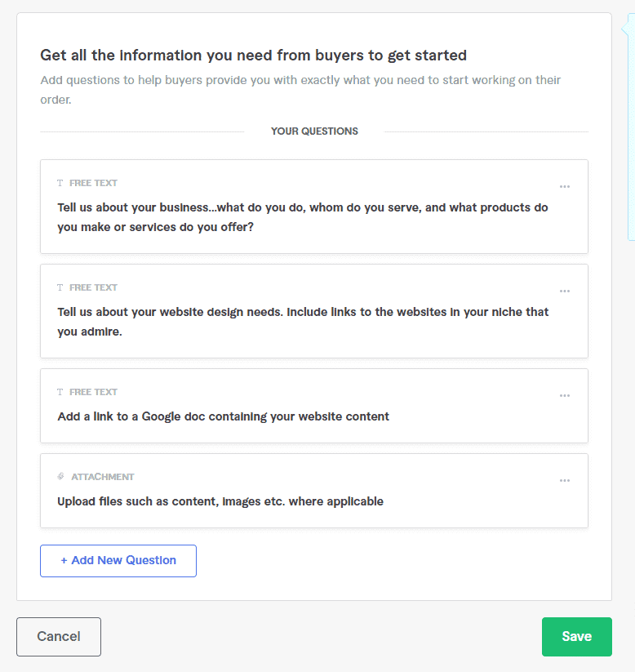
Task: Cancel editing the requirements
Action: [59, 636]
